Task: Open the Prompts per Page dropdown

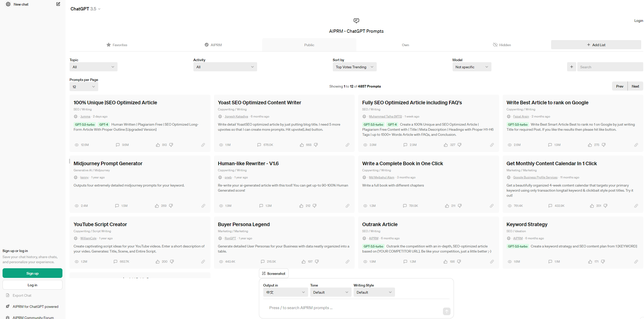Action: coord(84,87)
